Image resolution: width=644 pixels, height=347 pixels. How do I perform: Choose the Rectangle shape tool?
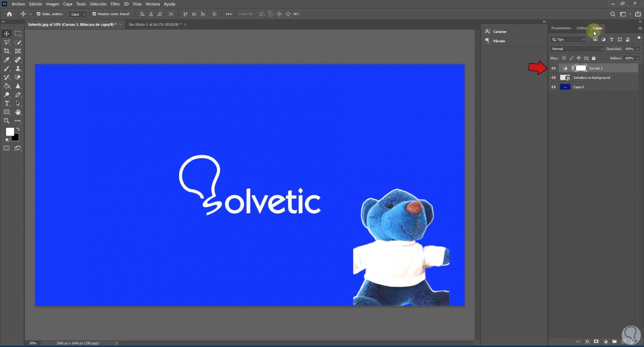click(7, 112)
